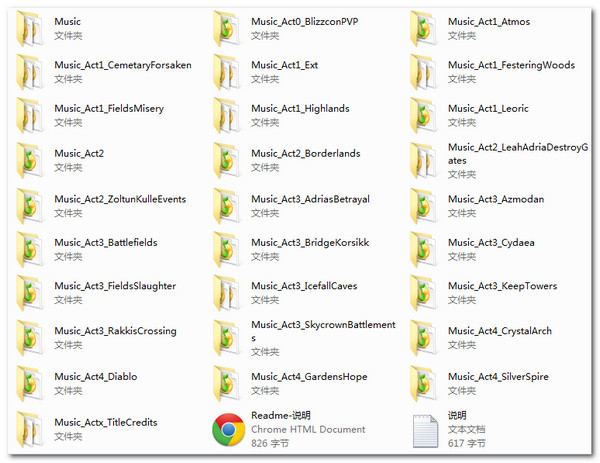The width and height of the screenshot is (600, 463).
Task: Click the Music_Act1_Leoric folder icon
Action: coord(424,116)
